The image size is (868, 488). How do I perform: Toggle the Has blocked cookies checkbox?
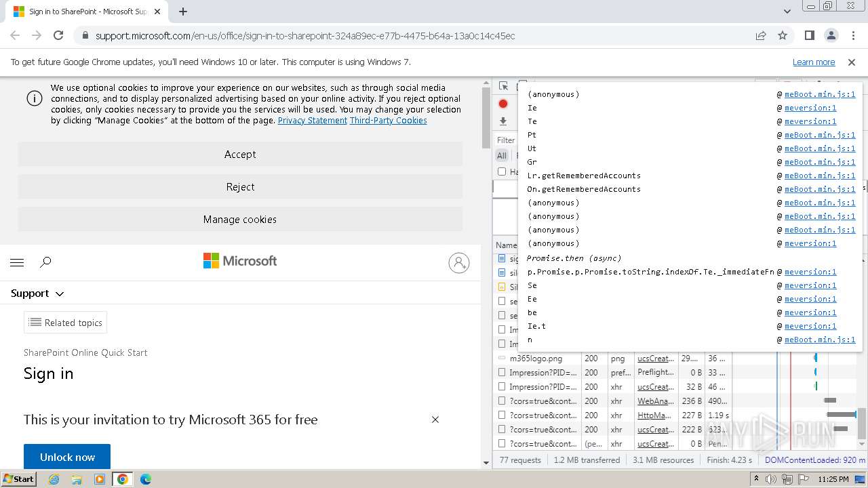(502, 171)
